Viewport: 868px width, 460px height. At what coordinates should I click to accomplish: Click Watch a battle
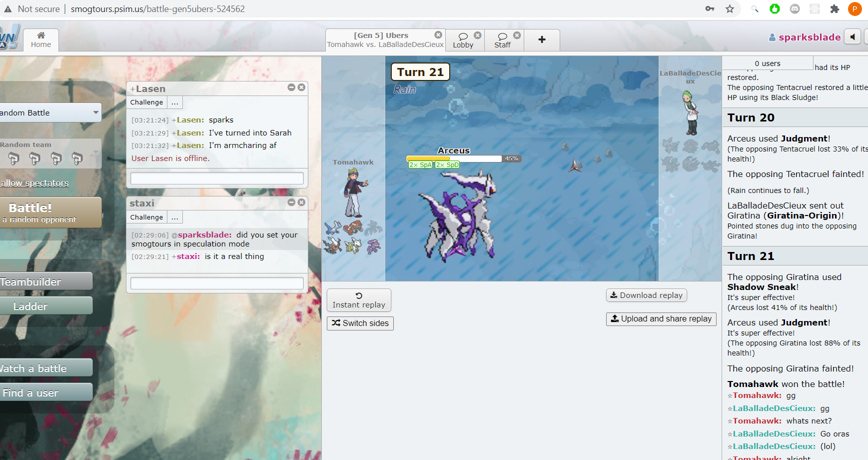click(46, 367)
